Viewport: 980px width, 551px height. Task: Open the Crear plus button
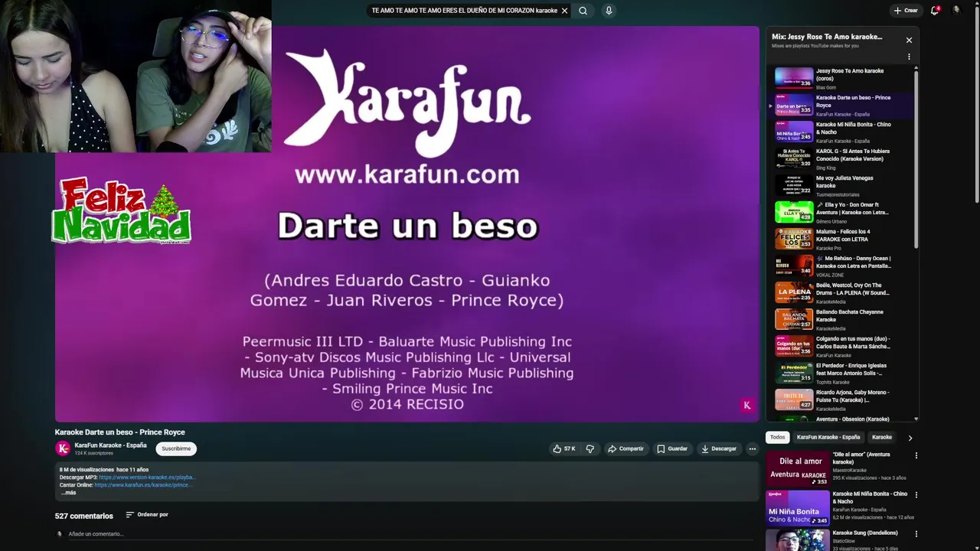coord(905,11)
